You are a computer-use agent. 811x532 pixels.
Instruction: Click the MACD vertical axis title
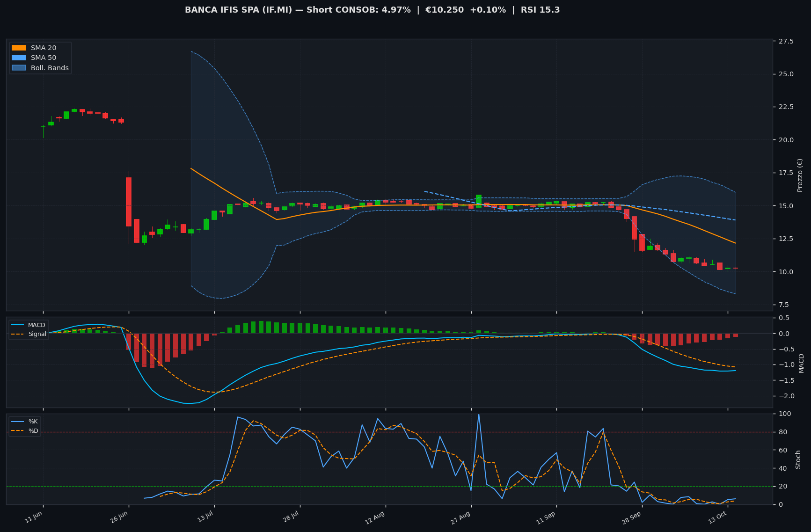tap(801, 363)
